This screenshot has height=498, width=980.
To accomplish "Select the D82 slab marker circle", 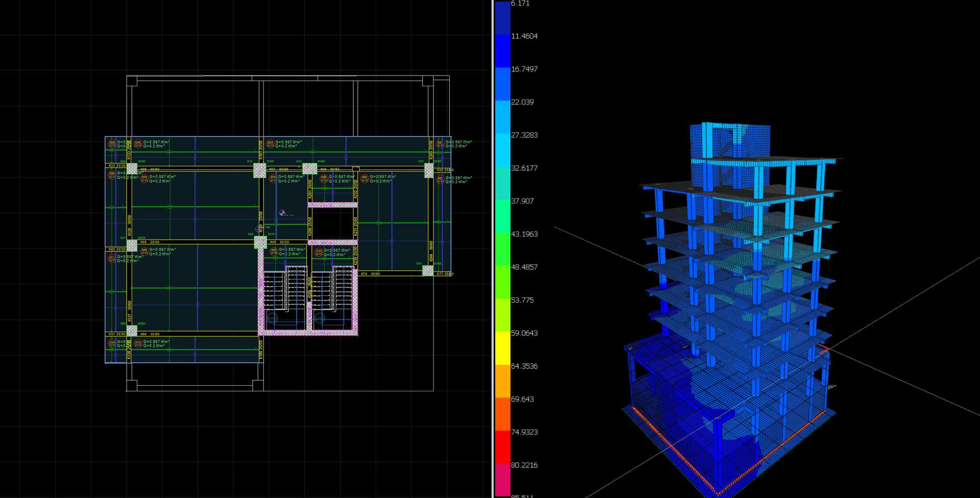I will coord(364,179).
